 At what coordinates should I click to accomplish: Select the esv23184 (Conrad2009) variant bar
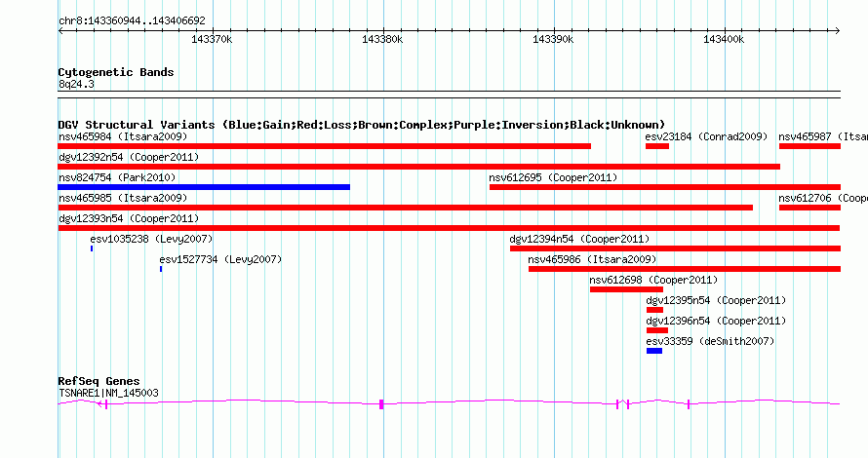(657, 146)
